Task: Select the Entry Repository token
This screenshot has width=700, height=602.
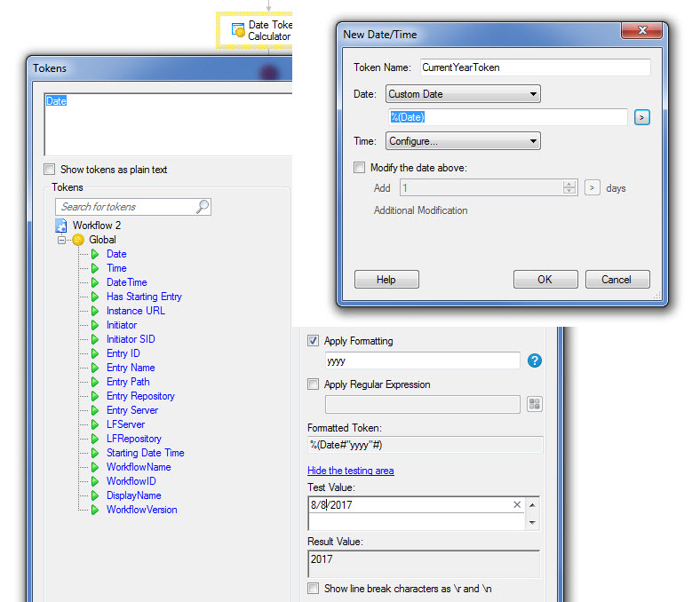Action: pos(140,396)
